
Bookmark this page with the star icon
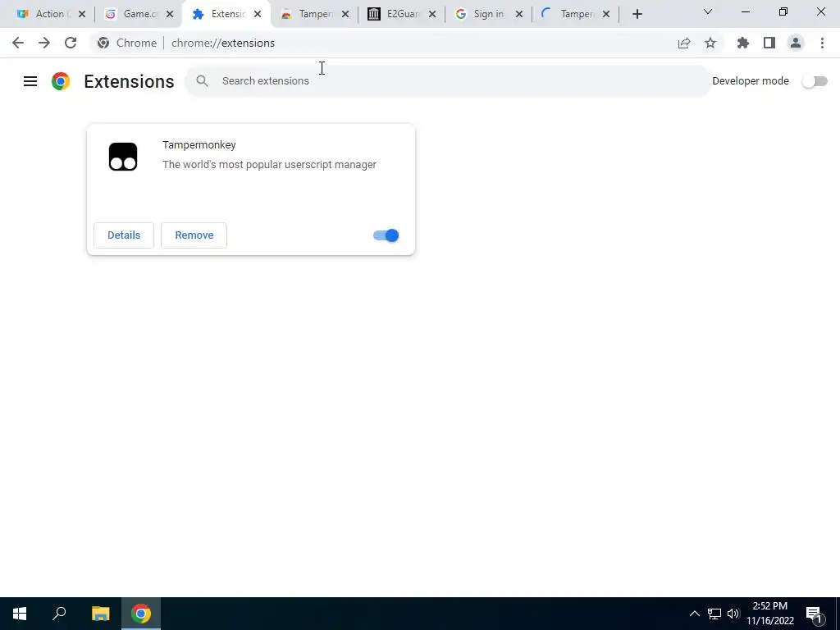point(710,43)
